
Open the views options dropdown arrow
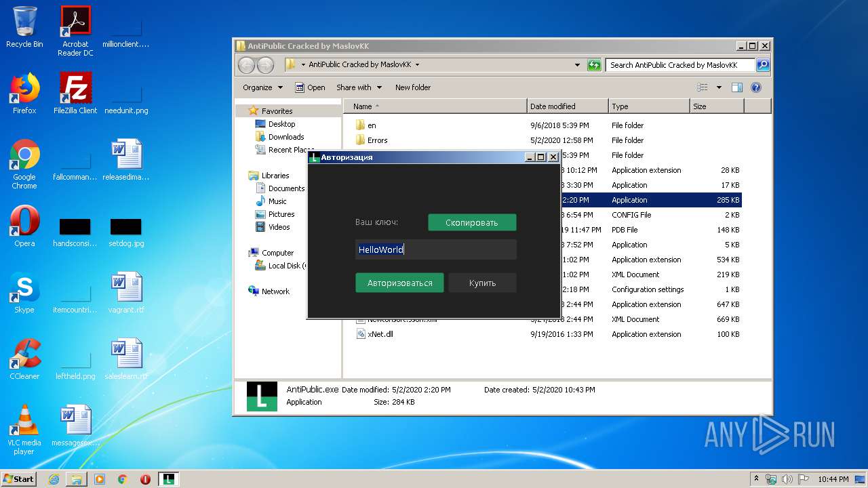tap(719, 87)
